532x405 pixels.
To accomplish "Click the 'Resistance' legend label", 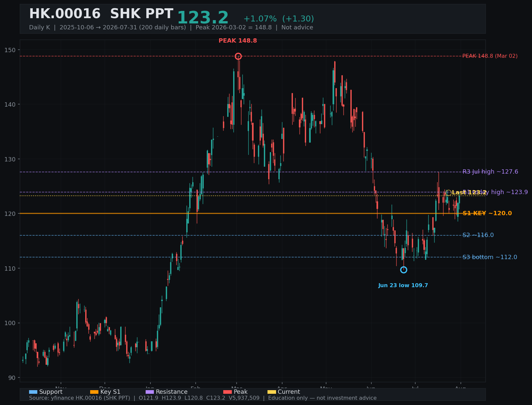I will click(x=172, y=392).
